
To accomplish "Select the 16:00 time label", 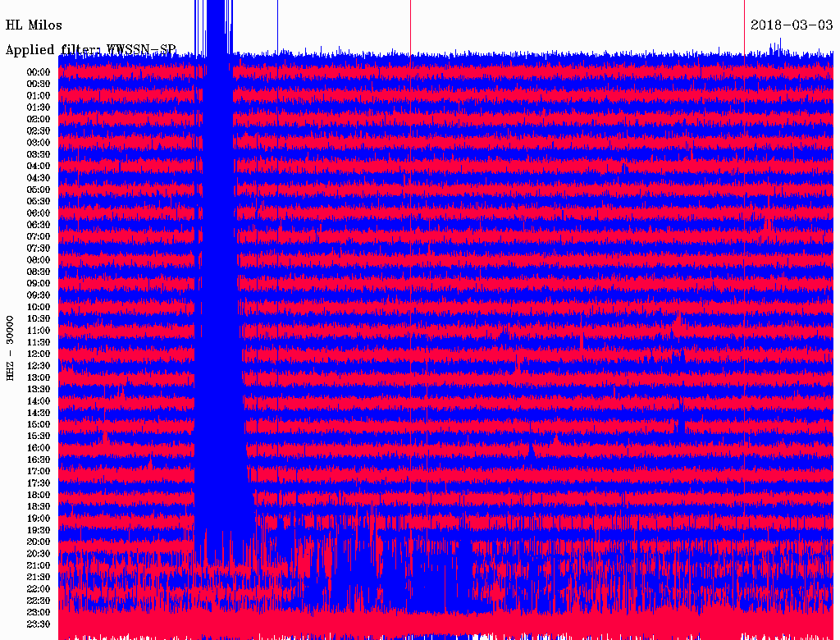I will (x=39, y=447).
